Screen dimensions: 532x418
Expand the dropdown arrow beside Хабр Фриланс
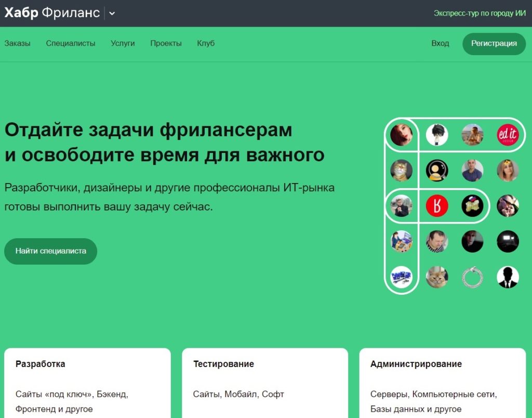tap(112, 14)
